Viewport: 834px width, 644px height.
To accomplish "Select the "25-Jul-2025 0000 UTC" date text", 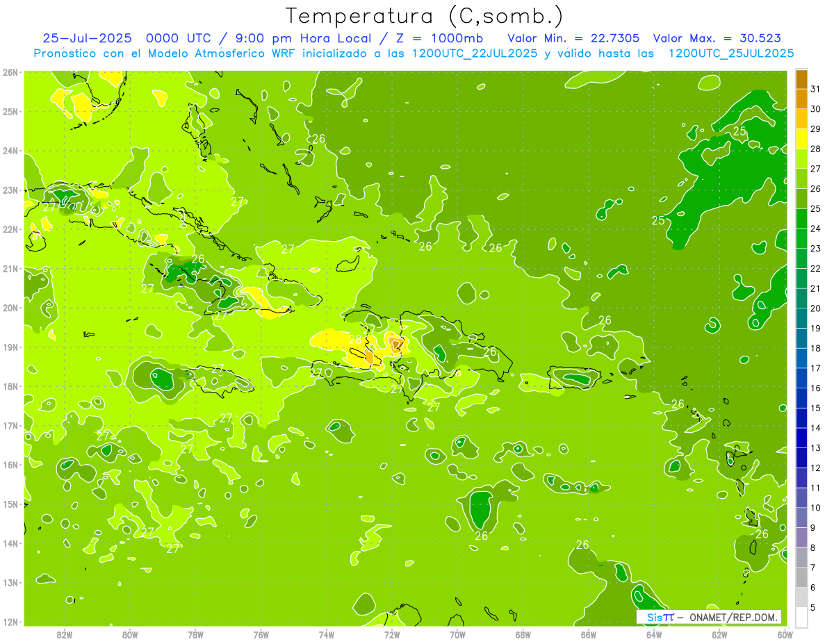I will point(130,38).
